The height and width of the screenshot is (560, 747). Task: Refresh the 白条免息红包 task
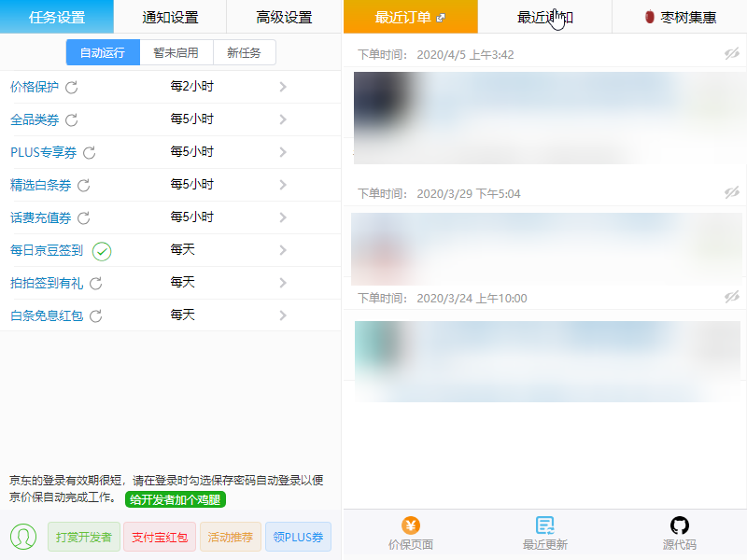[x=96, y=315]
